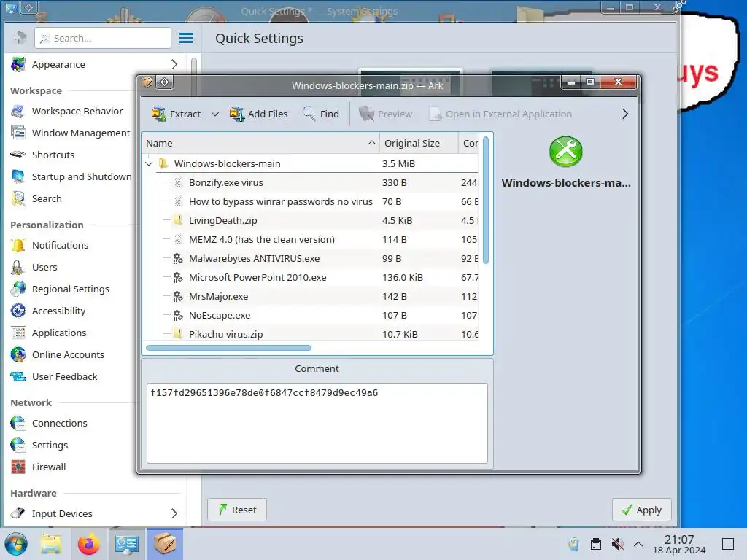
Task: Open Firewall settings icon
Action: (x=18, y=467)
